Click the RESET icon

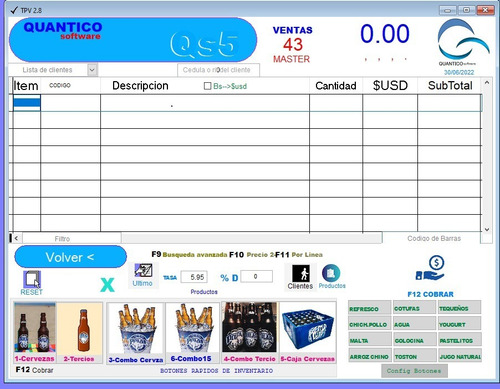tap(32, 279)
